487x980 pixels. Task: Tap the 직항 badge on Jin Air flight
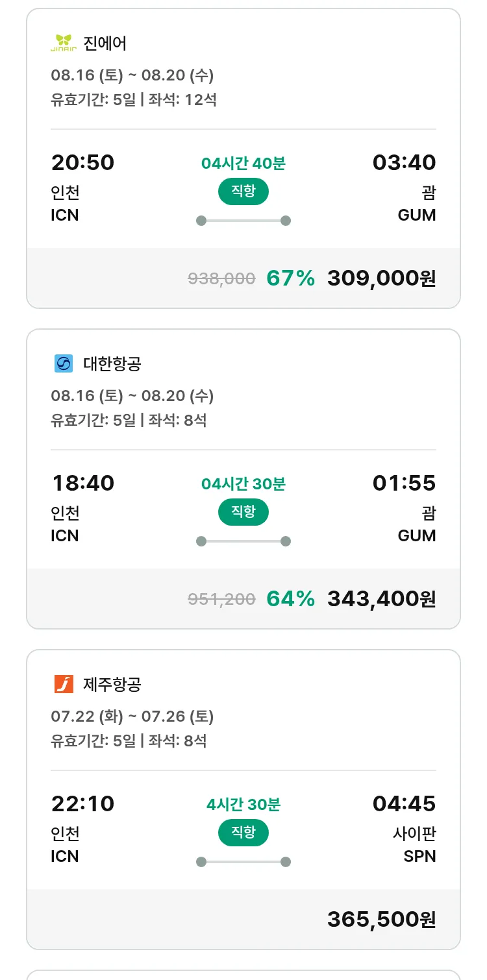coord(243,191)
